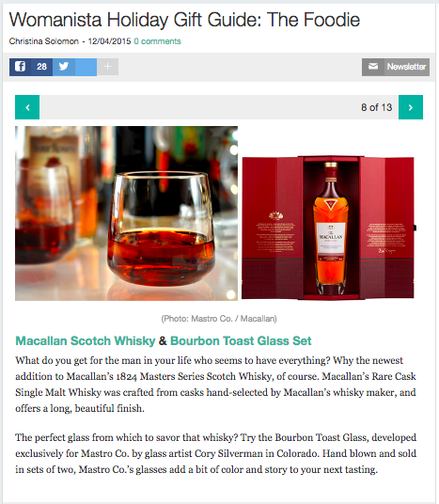Click the Macallan bottle box image

tap(329, 228)
